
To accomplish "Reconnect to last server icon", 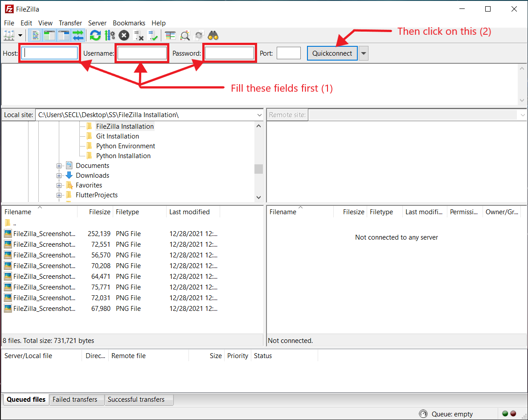I will (152, 35).
